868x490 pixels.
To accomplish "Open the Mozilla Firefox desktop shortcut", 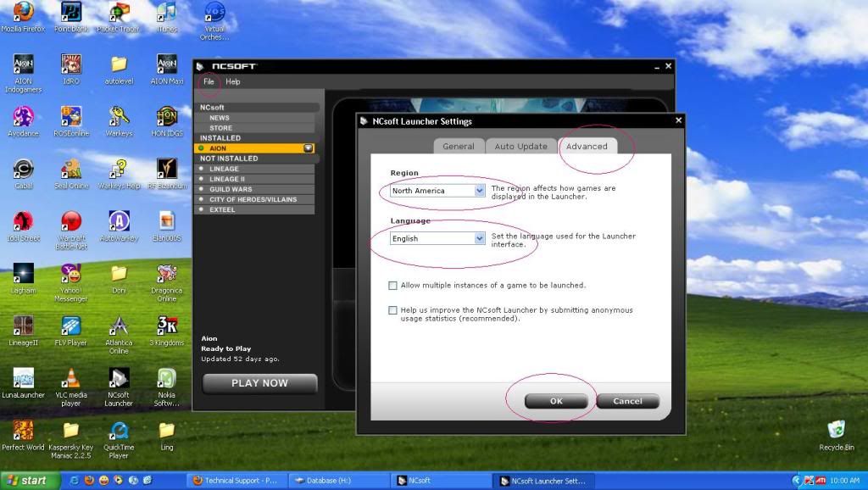I will (x=23, y=12).
